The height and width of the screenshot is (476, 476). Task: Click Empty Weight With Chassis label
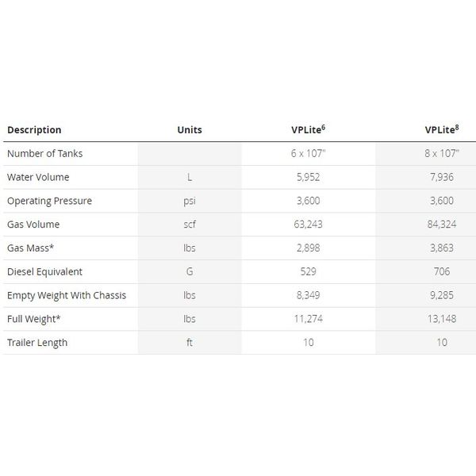66,295
